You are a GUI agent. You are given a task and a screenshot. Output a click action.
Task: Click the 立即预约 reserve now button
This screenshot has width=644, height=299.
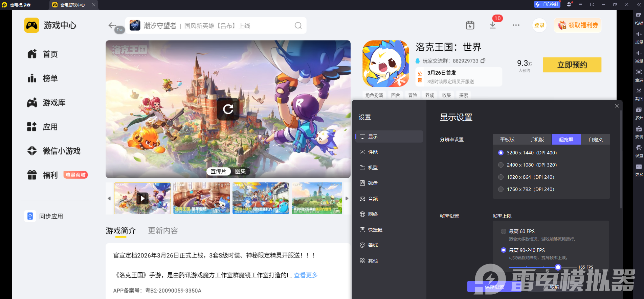[x=572, y=65]
